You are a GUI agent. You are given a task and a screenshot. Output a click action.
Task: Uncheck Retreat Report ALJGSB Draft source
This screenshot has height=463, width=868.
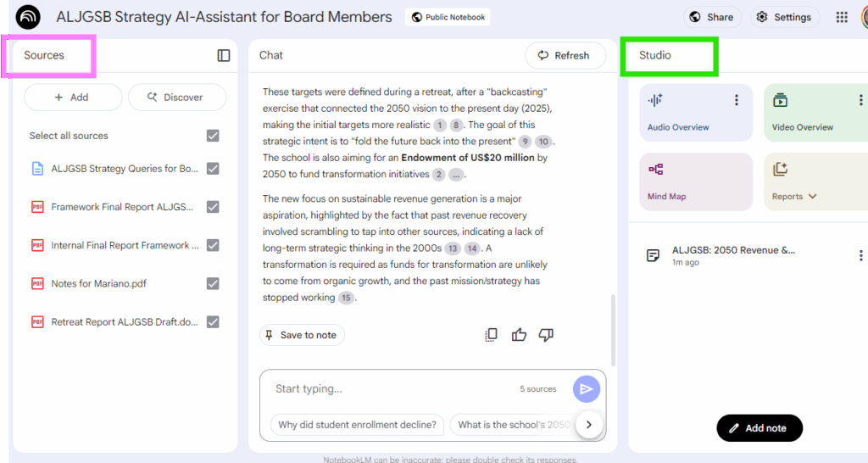point(213,321)
